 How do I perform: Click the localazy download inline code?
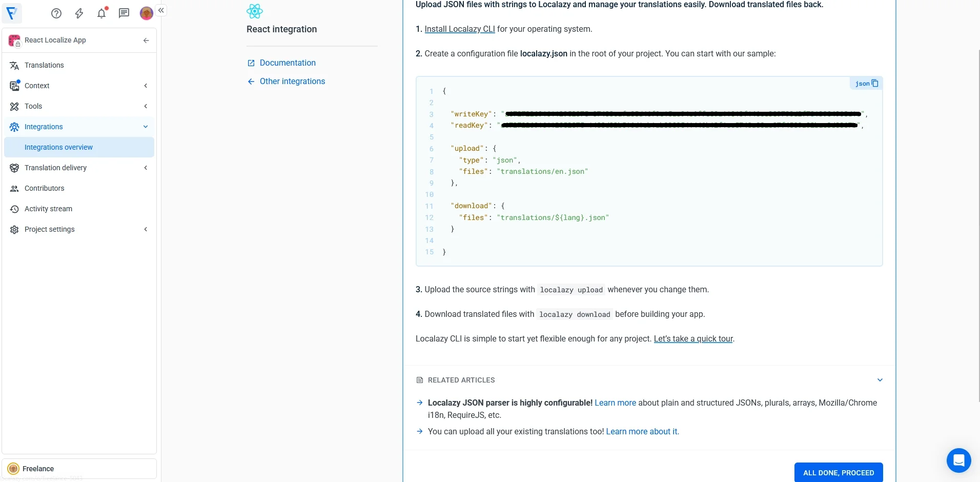point(575,315)
